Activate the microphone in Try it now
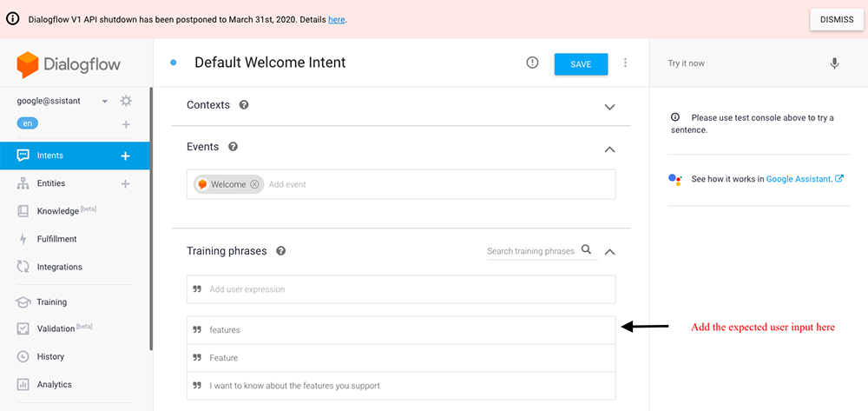Viewport: 868px width, 411px height. coord(834,63)
